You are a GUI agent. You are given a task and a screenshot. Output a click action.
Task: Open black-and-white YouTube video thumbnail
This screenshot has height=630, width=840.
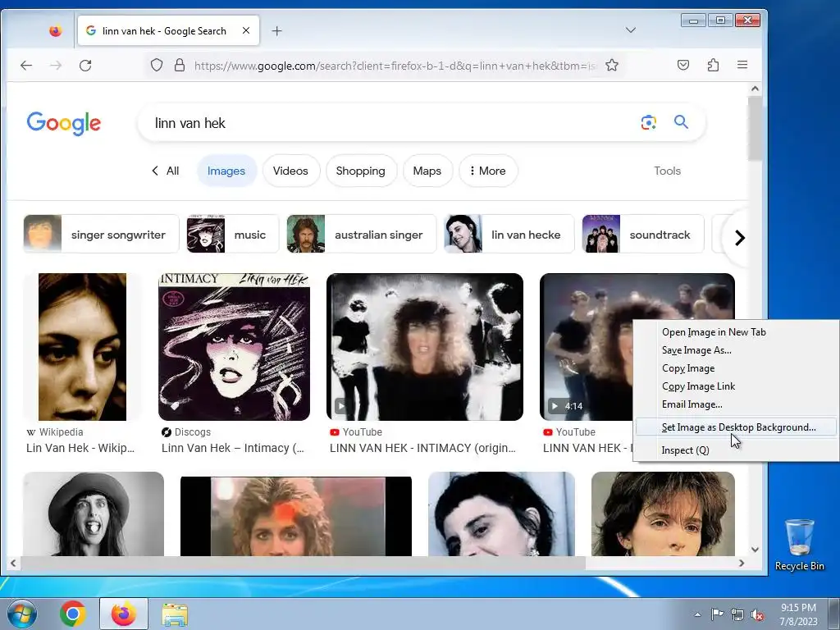424,347
